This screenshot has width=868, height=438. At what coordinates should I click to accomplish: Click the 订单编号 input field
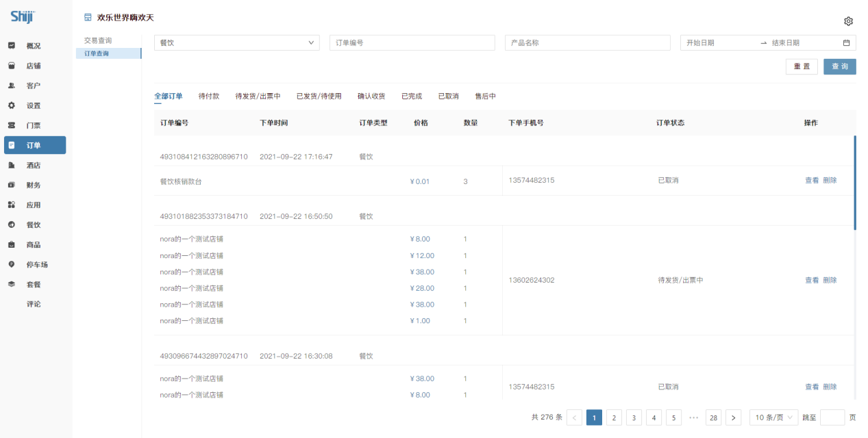pyautogui.click(x=412, y=42)
